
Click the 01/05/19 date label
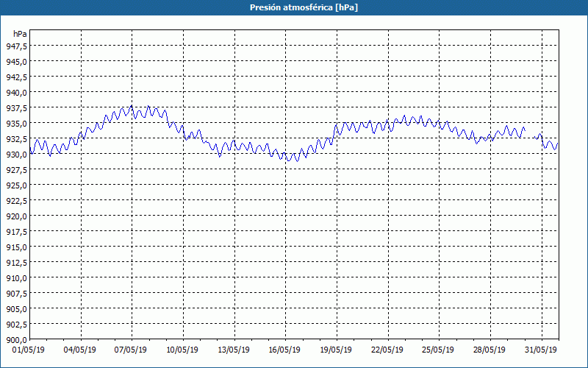[x=29, y=350]
